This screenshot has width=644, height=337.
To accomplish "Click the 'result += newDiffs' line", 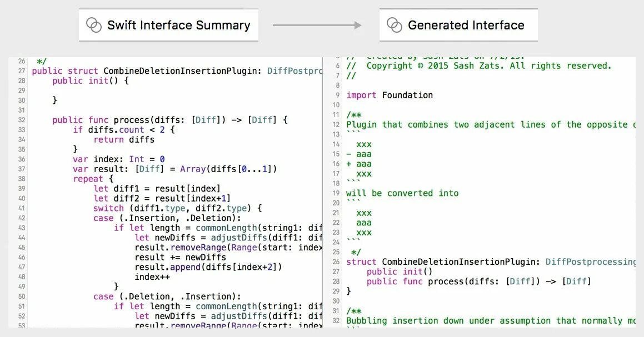I will pyautogui.click(x=180, y=258).
